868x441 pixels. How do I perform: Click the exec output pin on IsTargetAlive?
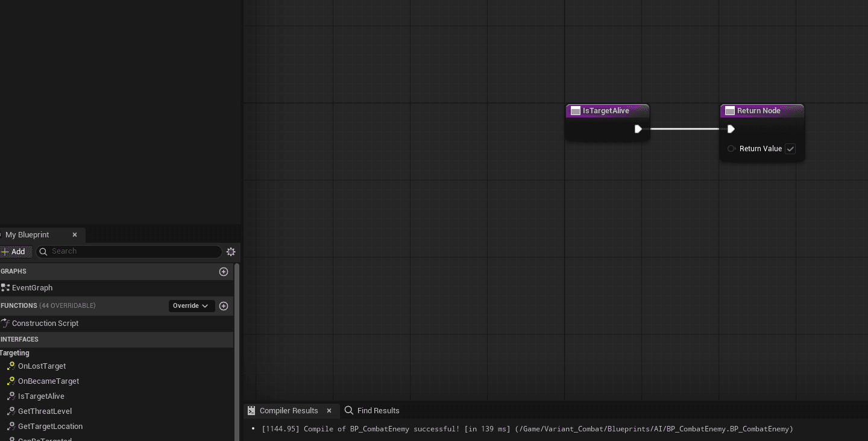tap(638, 128)
